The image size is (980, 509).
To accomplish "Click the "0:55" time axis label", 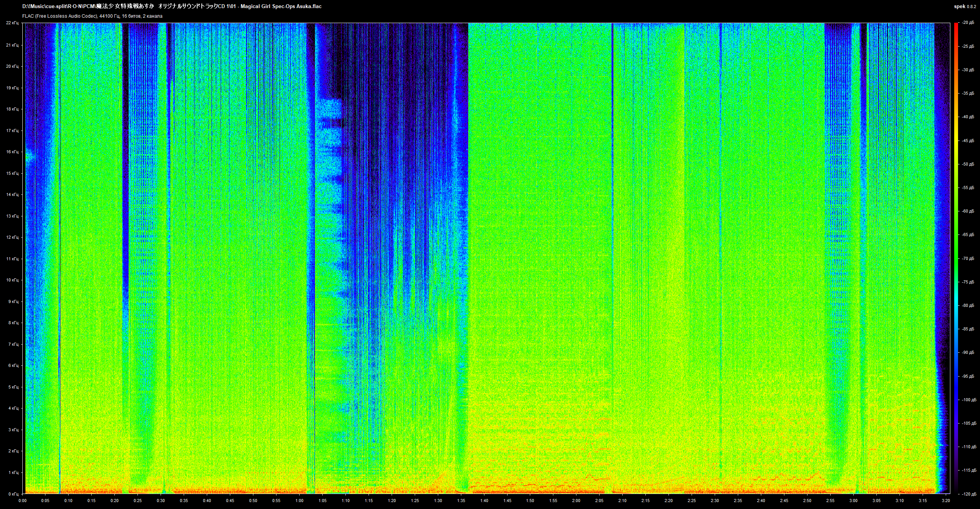I will pyautogui.click(x=276, y=501).
